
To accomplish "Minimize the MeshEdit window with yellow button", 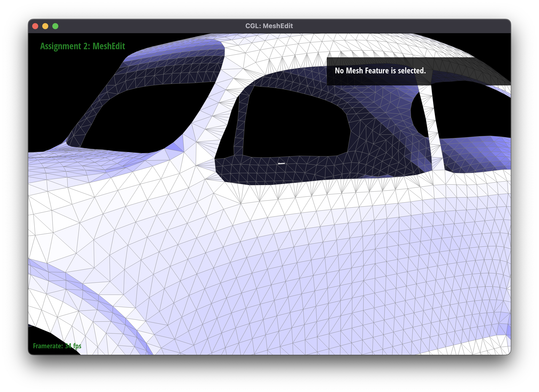I will (x=45, y=26).
